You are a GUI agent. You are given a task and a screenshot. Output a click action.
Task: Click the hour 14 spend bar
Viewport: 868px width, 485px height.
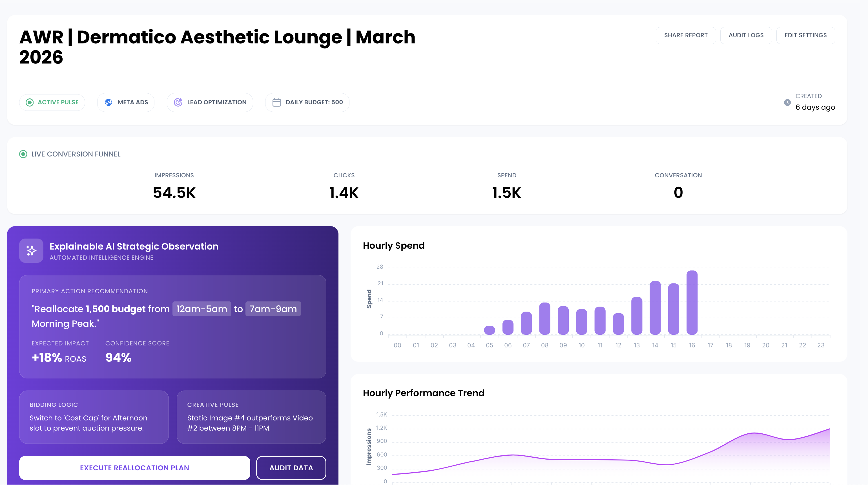[656, 307]
